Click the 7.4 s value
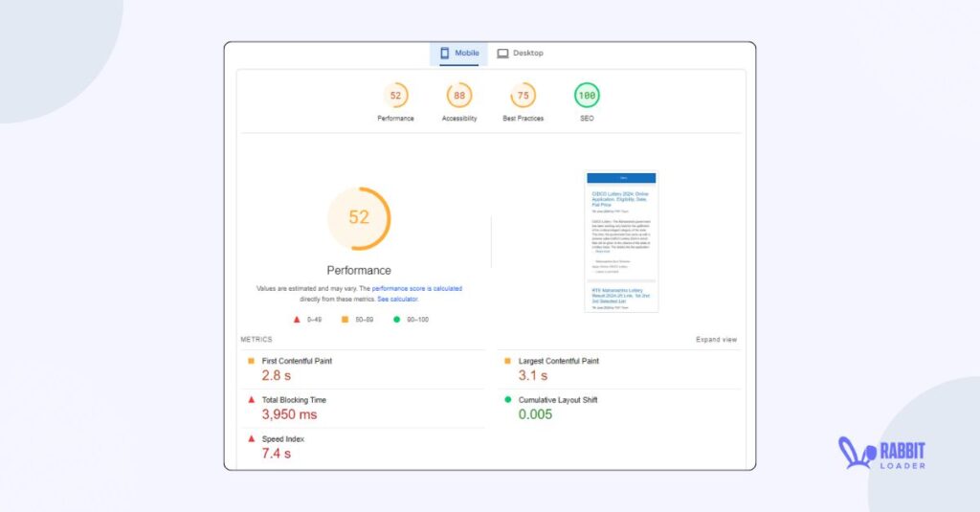The width and height of the screenshot is (980, 512). tap(277, 454)
